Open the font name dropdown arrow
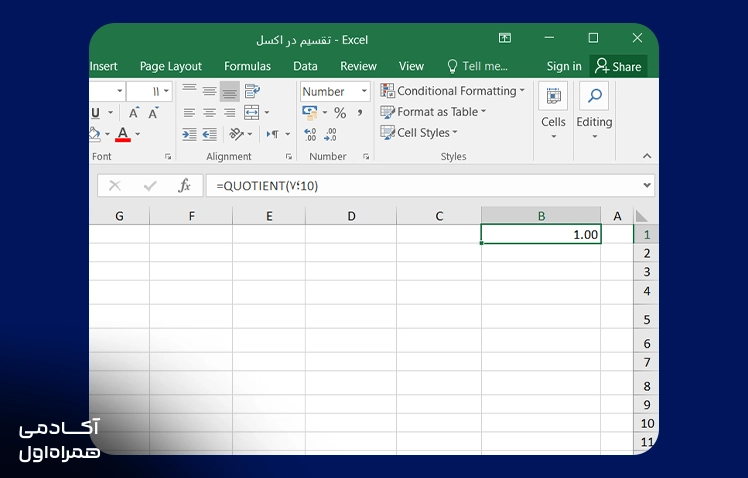 119,91
